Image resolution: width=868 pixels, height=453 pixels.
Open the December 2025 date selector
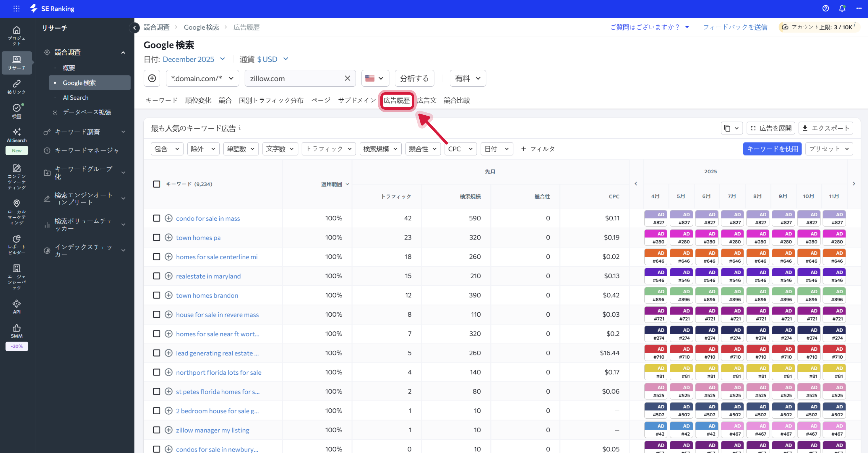click(188, 59)
